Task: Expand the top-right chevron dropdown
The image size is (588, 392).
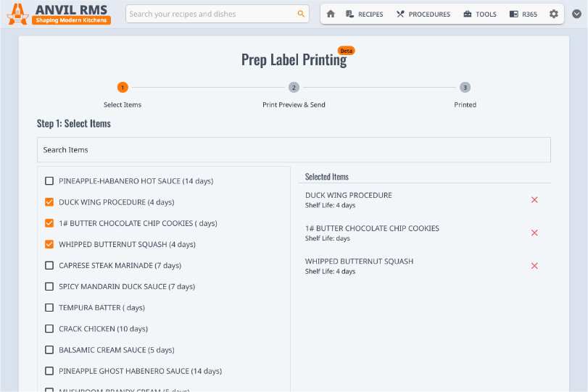Action: [576, 14]
